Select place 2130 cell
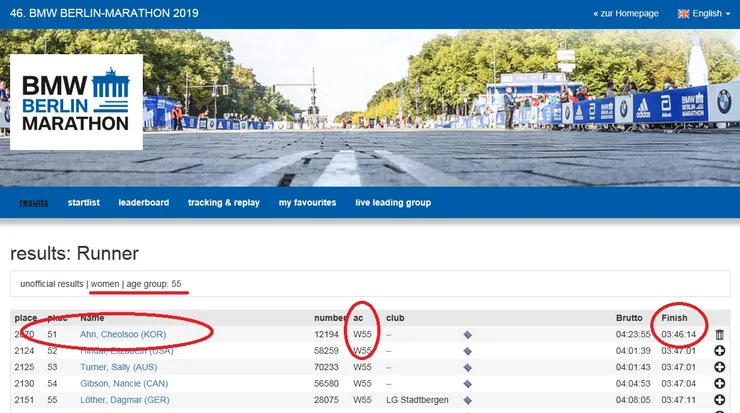The width and height of the screenshot is (740, 413). [x=24, y=383]
